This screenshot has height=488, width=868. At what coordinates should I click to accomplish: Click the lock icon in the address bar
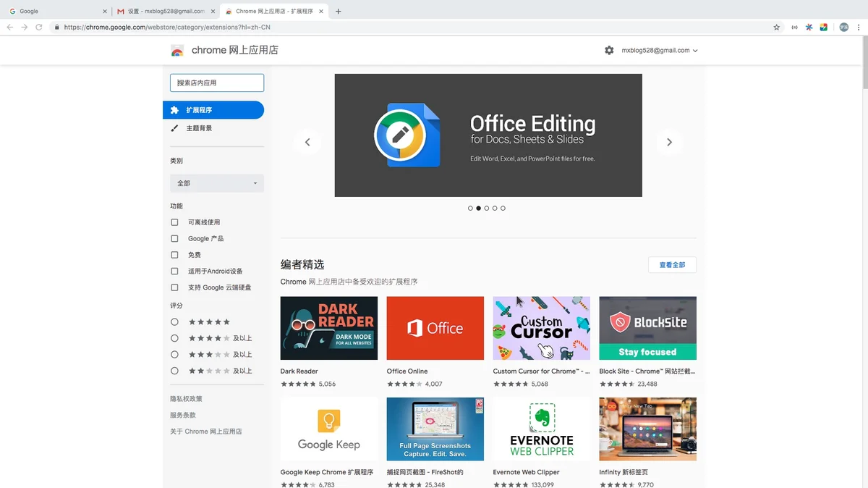tap(56, 28)
